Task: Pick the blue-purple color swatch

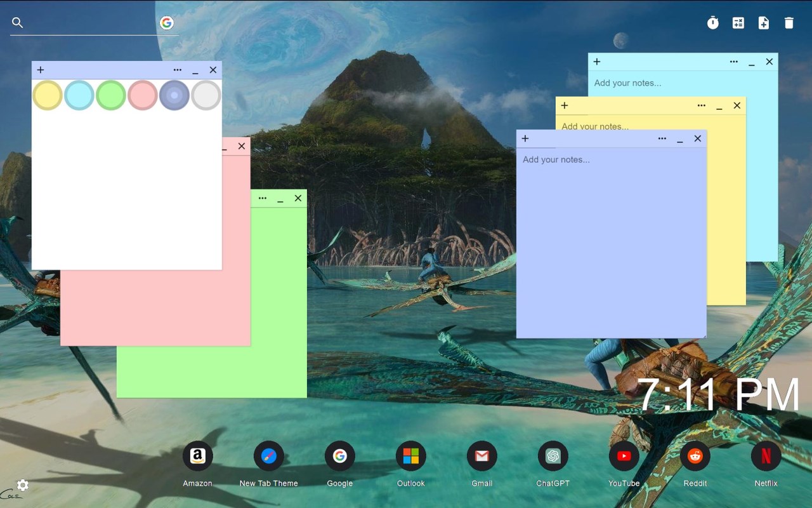Action: click(x=174, y=95)
